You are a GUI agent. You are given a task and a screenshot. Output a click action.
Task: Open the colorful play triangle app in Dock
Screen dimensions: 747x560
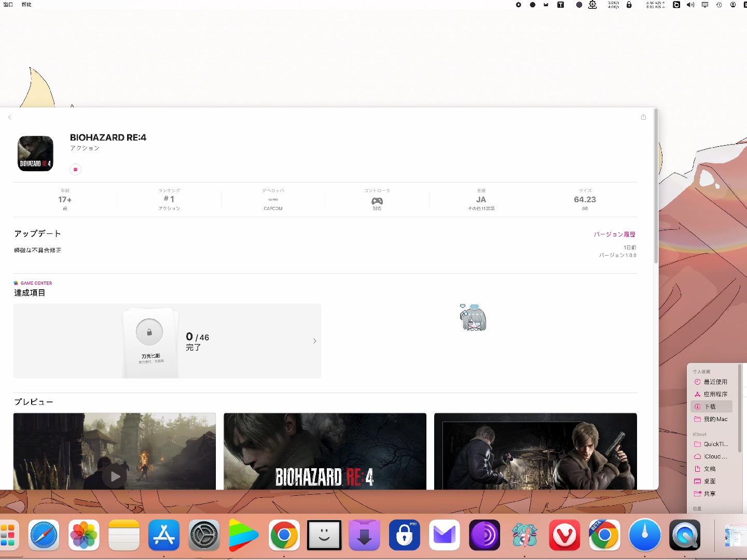[x=243, y=535]
